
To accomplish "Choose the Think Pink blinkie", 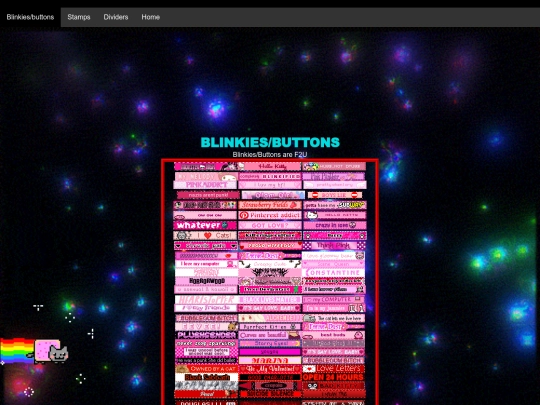I will [x=334, y=246].
